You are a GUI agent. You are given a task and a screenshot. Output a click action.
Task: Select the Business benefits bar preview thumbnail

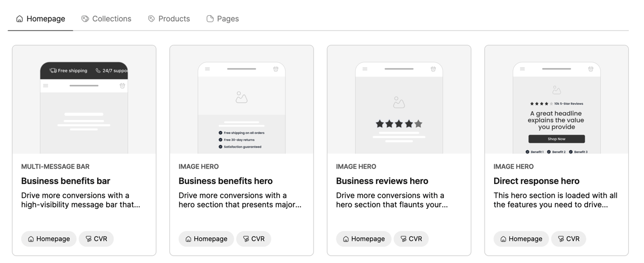84,100
